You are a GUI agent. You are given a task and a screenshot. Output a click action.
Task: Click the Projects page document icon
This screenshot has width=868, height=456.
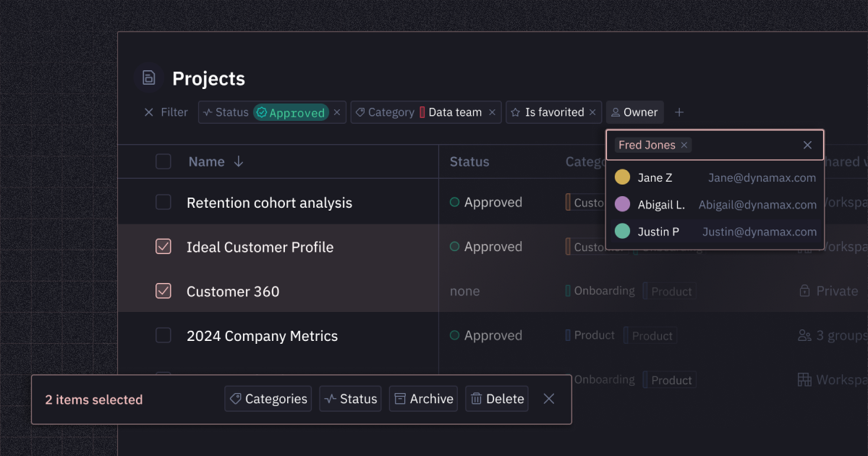click(x=148, y=78)
